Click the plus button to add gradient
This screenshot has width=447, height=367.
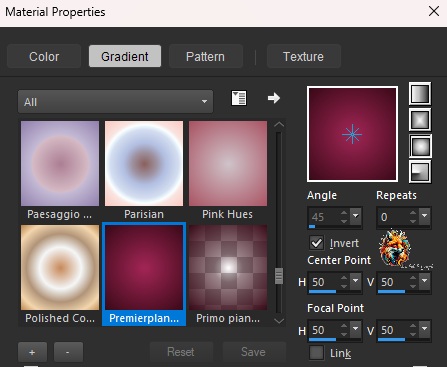pyautogui.click(x=32, y=352)
